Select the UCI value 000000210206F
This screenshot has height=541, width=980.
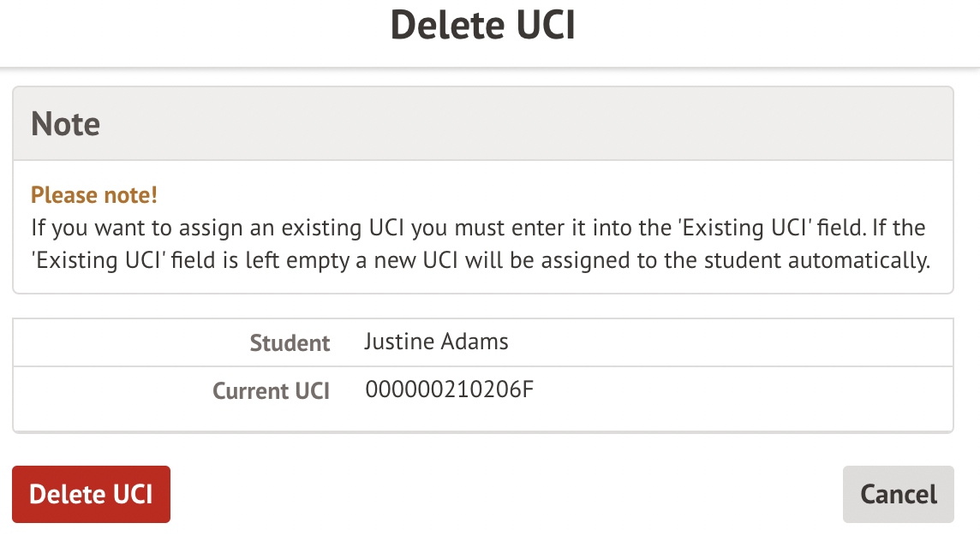coord(449,390)
